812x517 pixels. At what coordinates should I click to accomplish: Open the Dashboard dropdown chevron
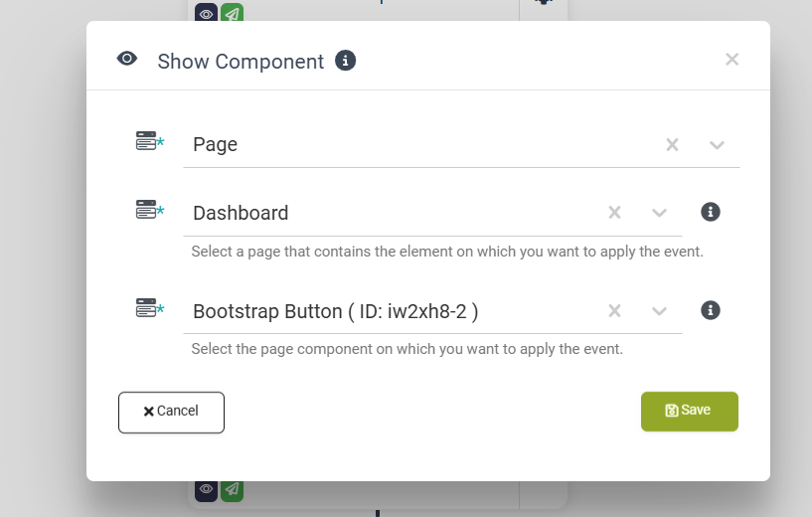pos(659,213)
